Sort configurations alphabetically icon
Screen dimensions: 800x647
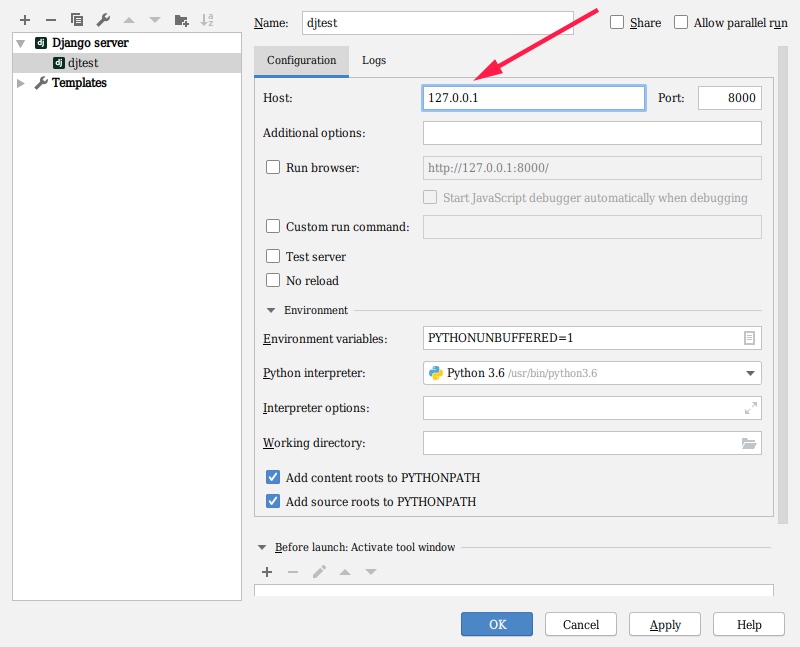[207, 20]
